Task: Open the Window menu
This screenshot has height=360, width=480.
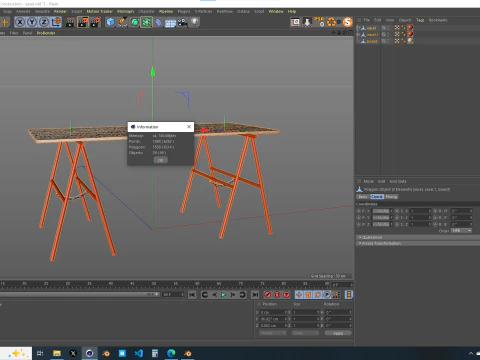Action: [x=276, y=11]
